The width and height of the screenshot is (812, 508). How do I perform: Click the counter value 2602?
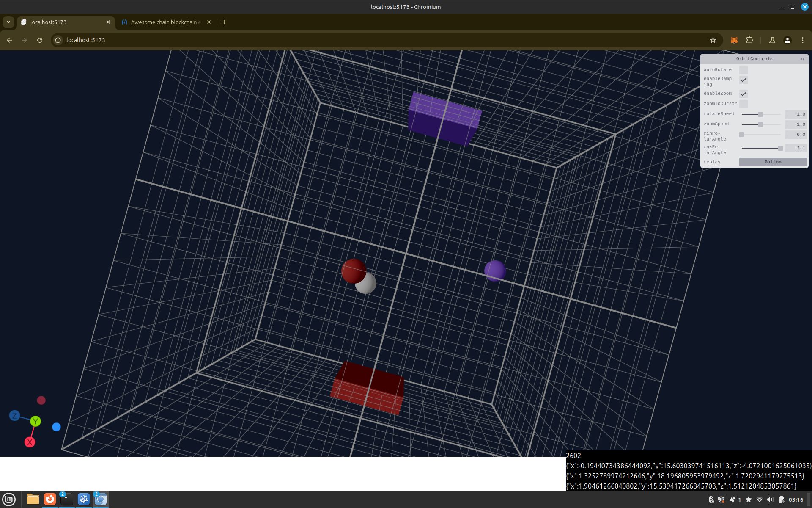pos(573,456)
